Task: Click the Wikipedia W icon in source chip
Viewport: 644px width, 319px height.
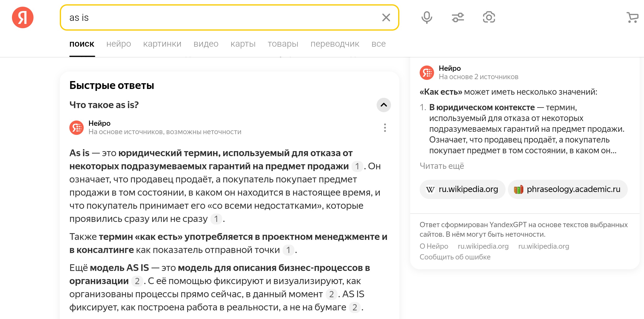Action: 430,189
